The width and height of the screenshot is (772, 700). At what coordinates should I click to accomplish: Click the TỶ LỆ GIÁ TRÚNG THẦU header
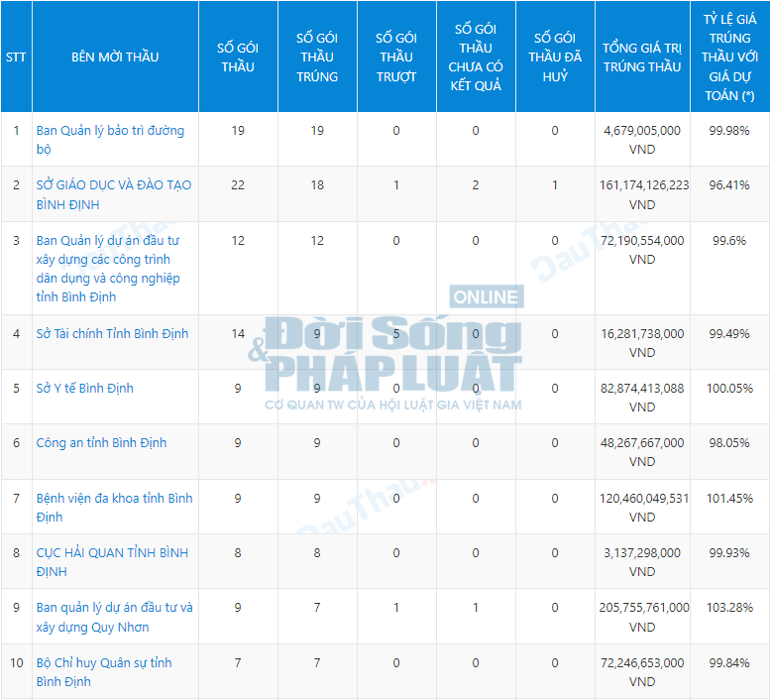point(729,57)
